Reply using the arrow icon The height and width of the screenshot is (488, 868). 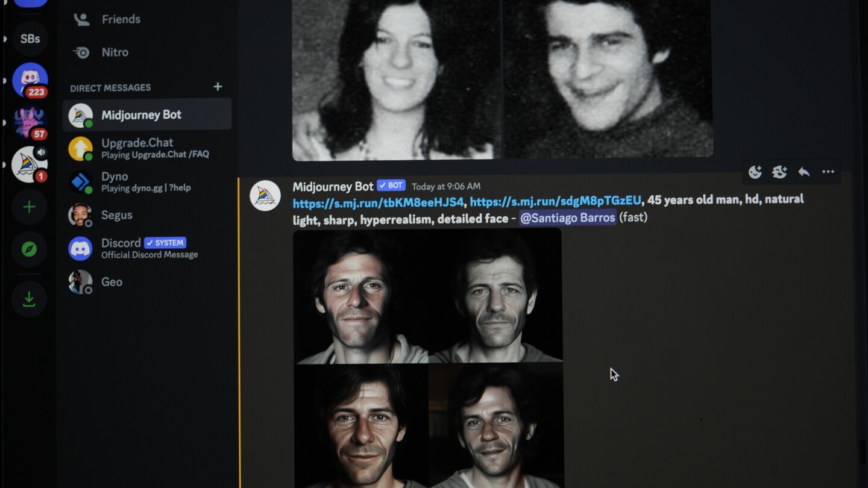pos(804,172)
